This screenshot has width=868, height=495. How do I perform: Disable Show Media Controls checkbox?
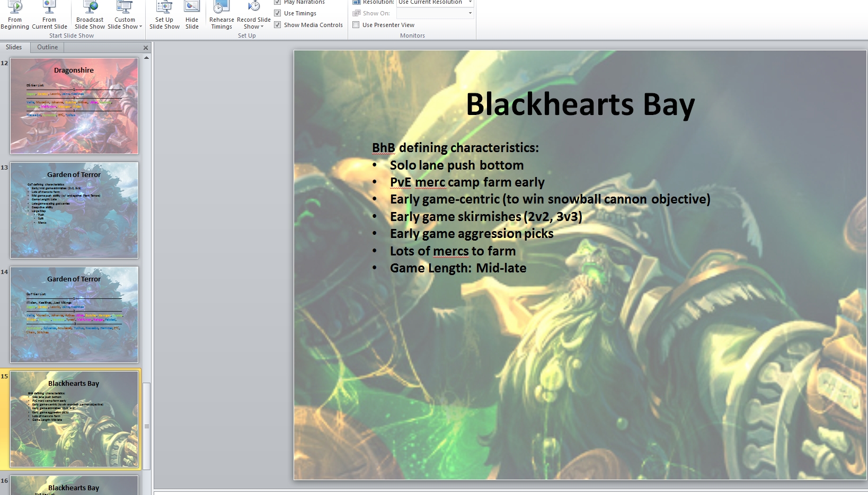coord(277,25)
